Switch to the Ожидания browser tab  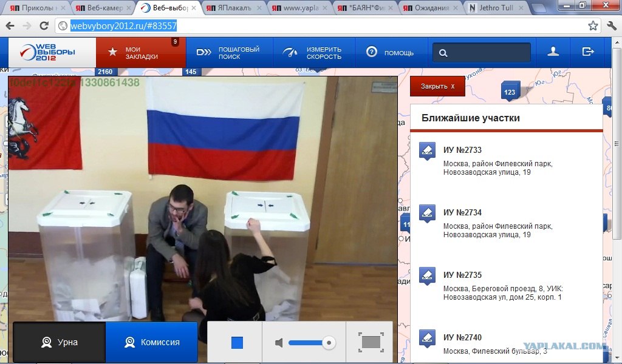431,7
